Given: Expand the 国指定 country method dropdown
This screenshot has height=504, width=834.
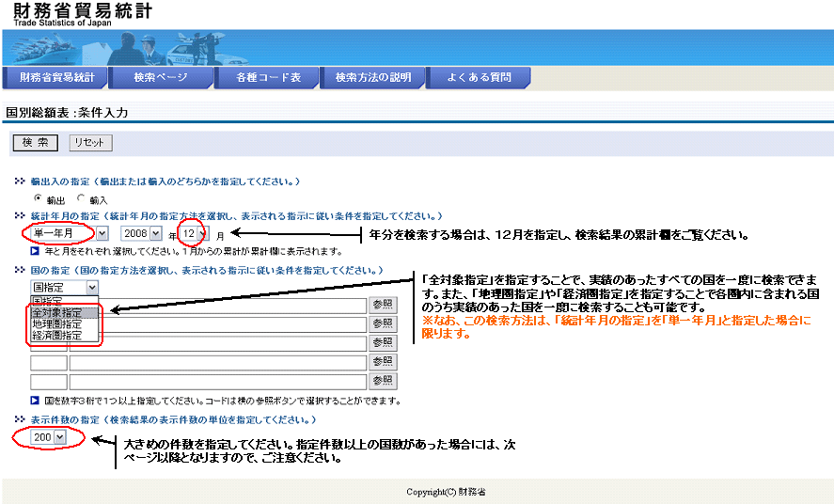Looking at the screenshot, I should point(64,287).
